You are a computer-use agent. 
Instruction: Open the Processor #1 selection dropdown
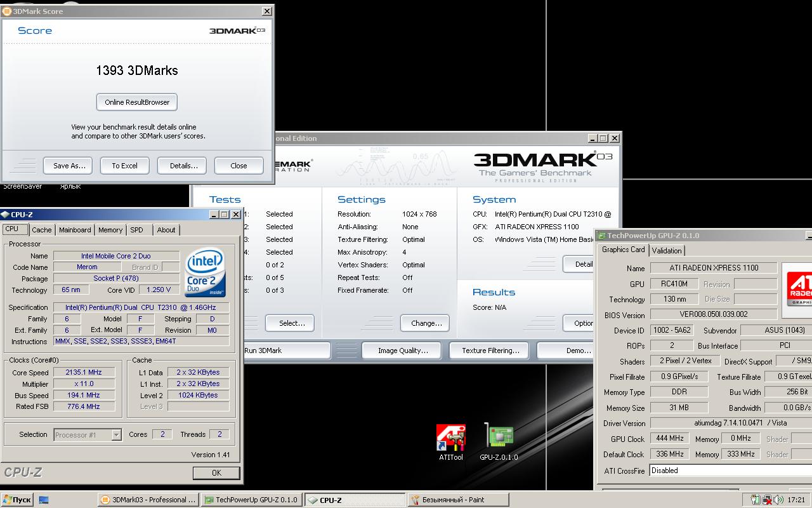pyautogui.click(x=88, y=435)
